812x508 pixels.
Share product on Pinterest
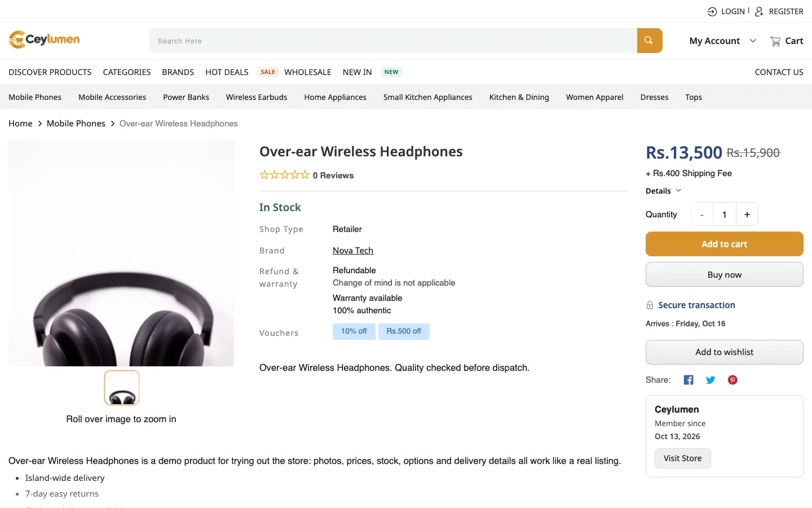(732, 380)
